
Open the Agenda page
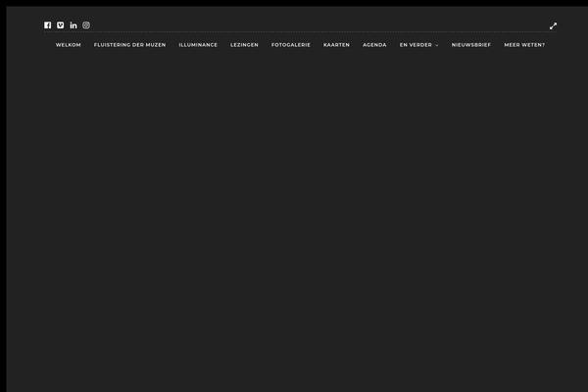click(x=374, y=45)
